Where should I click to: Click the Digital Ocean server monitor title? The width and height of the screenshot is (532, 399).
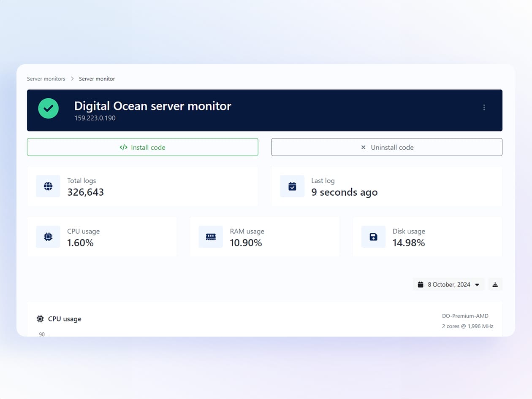click(152, 106)
